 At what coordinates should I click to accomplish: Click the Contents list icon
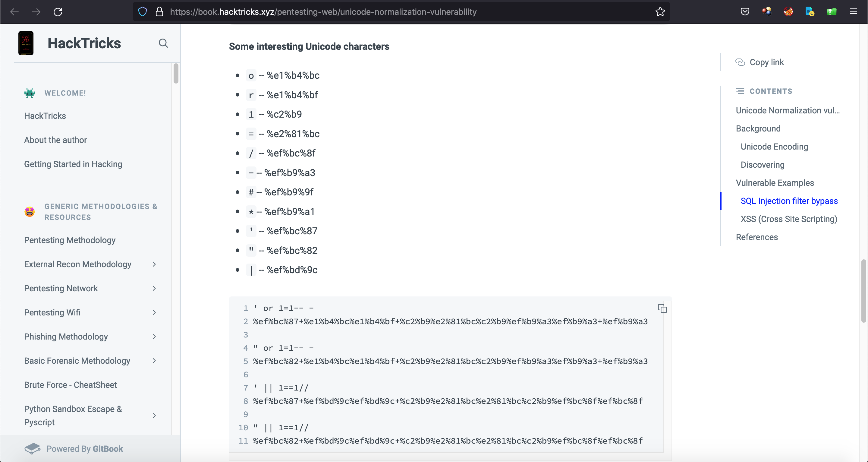coord(740,91)
